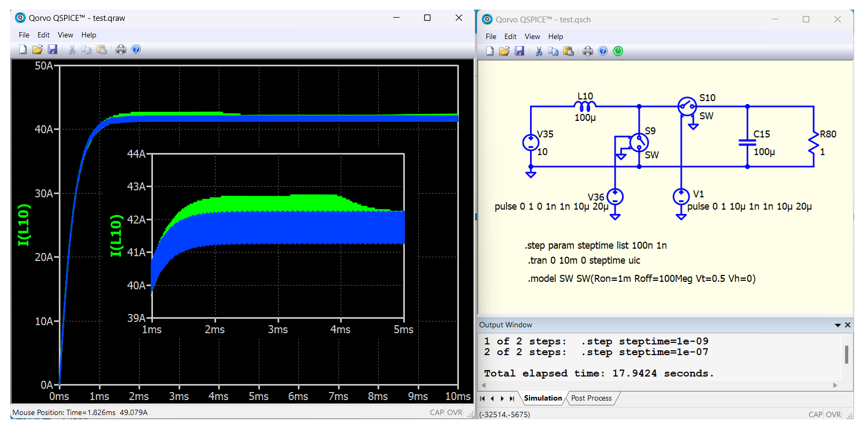Select voltage source V35 symbol
The image size is (868, 430).
click(x=531, y=142)
